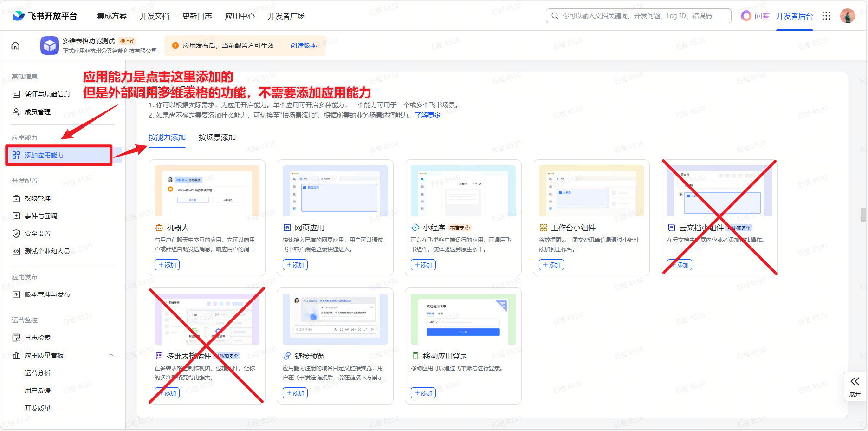Switch to 按场景添加 tab
The width and height of the screenshot is (868, 431).
217,137
